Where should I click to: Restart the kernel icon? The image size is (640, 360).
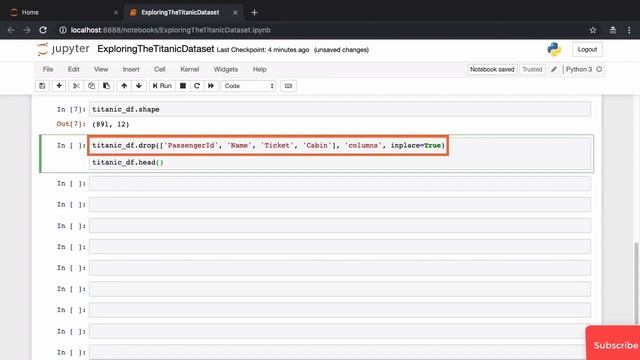(197, 86)
